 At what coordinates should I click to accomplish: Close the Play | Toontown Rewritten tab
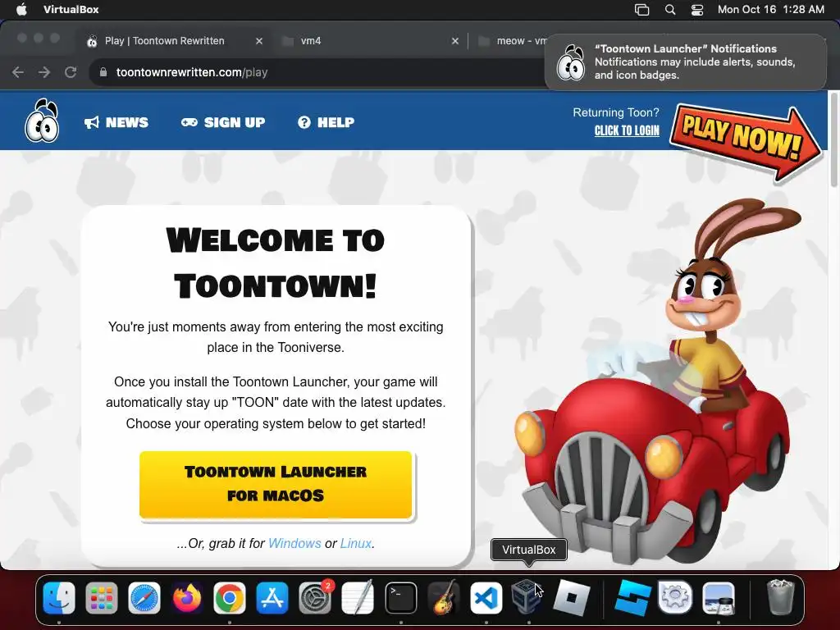tap(258, 41)
